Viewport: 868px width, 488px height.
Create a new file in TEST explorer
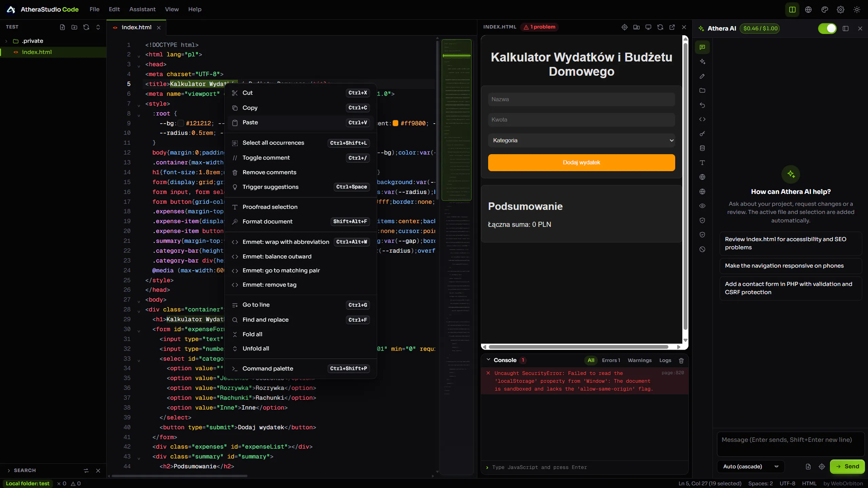[62, 27]
